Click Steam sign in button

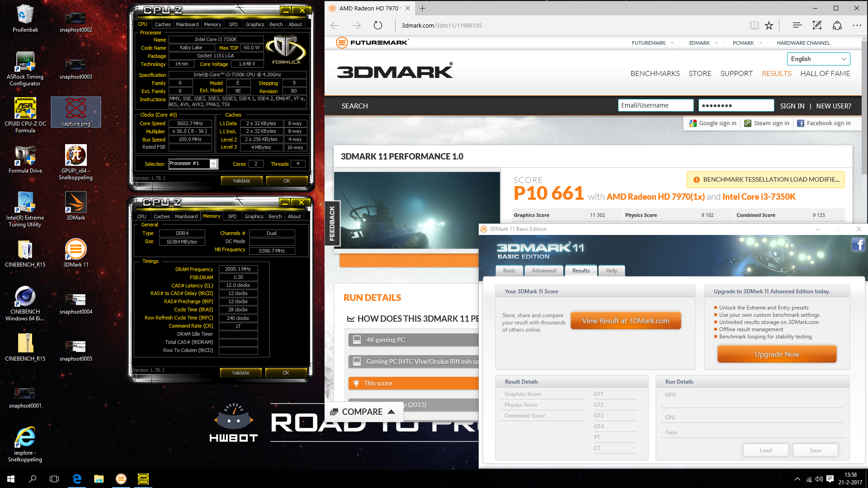coord(767,123)
